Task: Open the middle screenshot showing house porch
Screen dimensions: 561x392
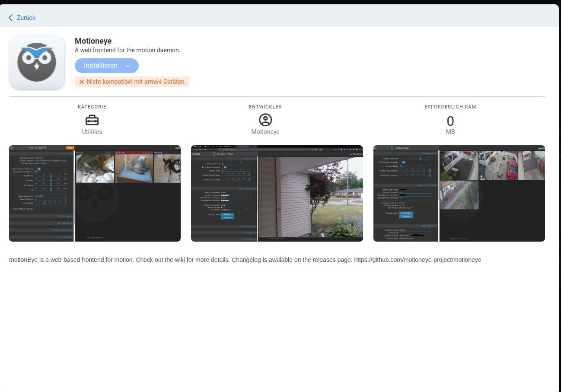Action: coord(277,193)
